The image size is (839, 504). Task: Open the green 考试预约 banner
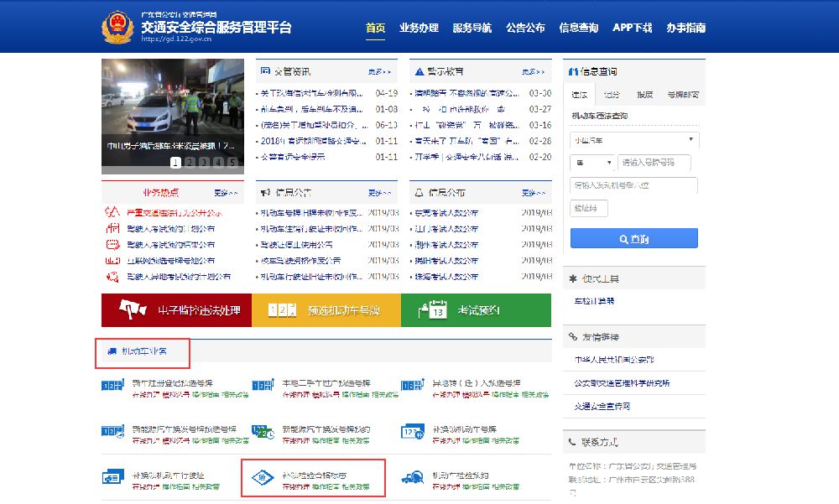tap(477, 310)
